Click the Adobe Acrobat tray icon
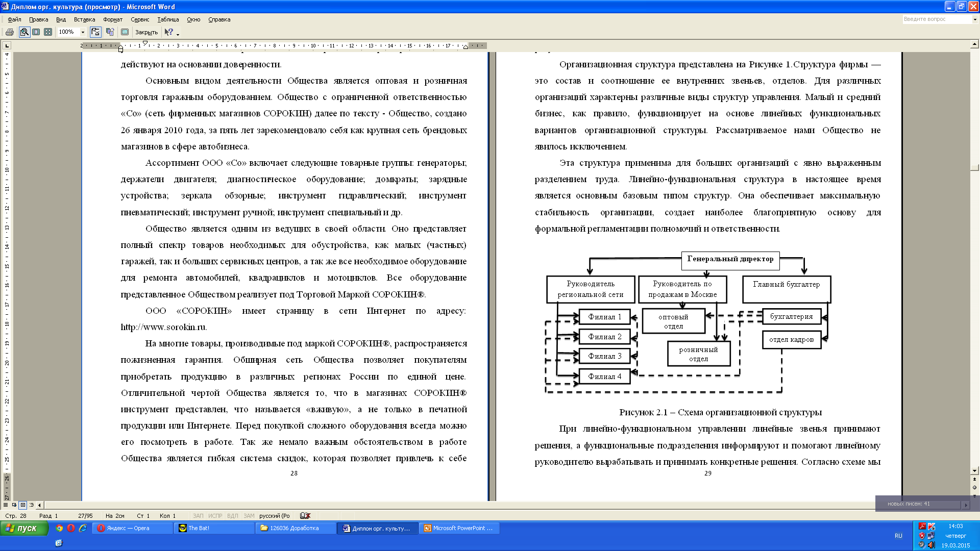Image resolution: width=980 pixels, height=551 pixels. (x=922, y=526)
